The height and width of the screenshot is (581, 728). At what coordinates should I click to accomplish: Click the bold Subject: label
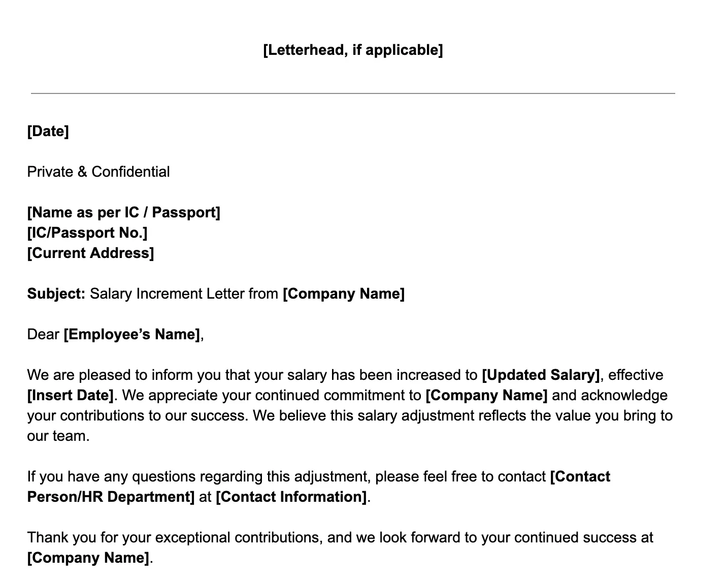tap(56, 294)
